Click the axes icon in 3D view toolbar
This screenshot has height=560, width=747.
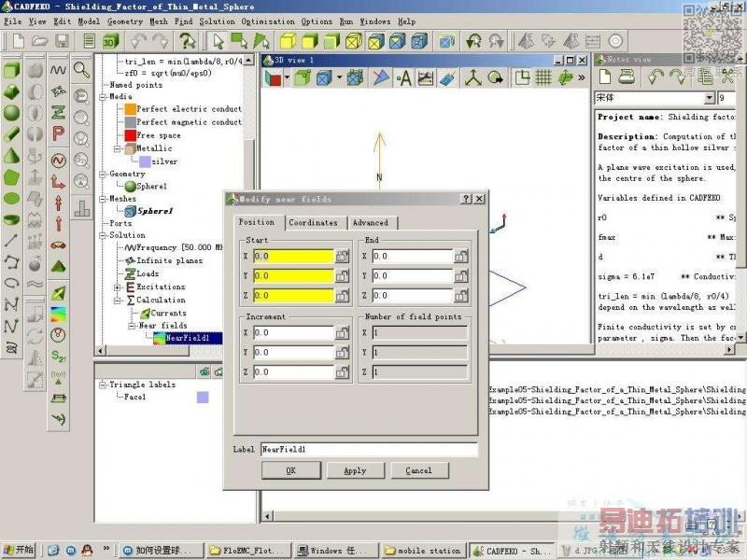(473, 77)
